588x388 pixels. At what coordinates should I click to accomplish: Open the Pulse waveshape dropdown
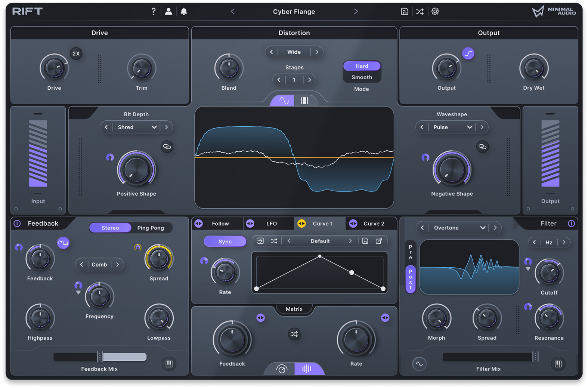453,127
